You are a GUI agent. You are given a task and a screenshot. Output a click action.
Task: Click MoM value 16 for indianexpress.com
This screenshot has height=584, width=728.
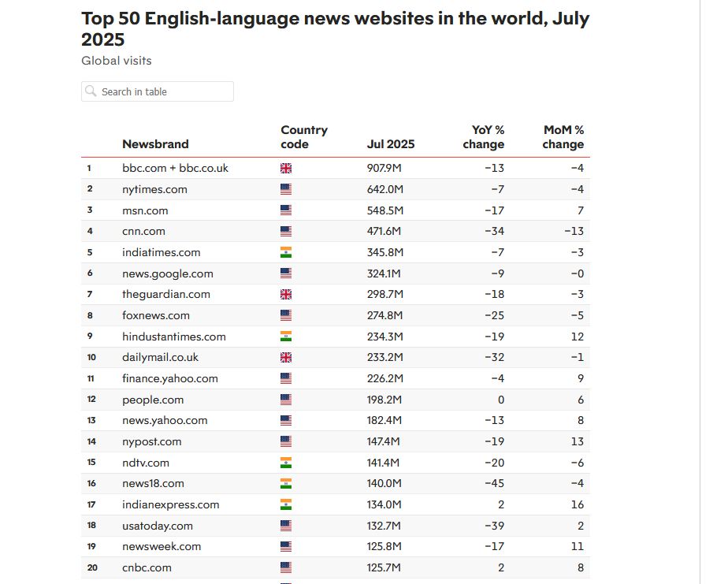coord(578,505)
